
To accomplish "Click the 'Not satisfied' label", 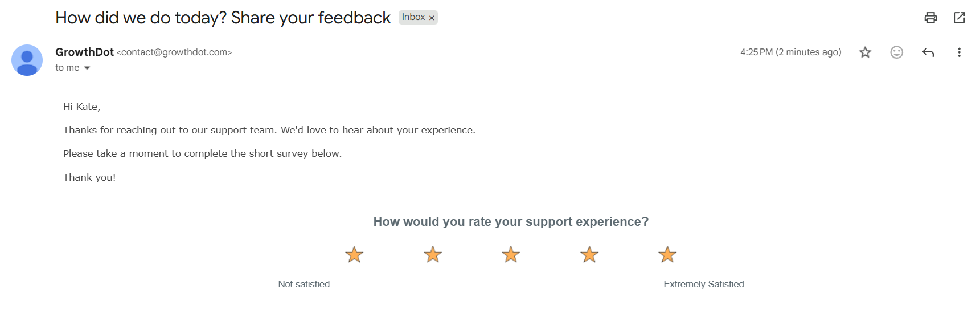I will (x=304, y=283).
